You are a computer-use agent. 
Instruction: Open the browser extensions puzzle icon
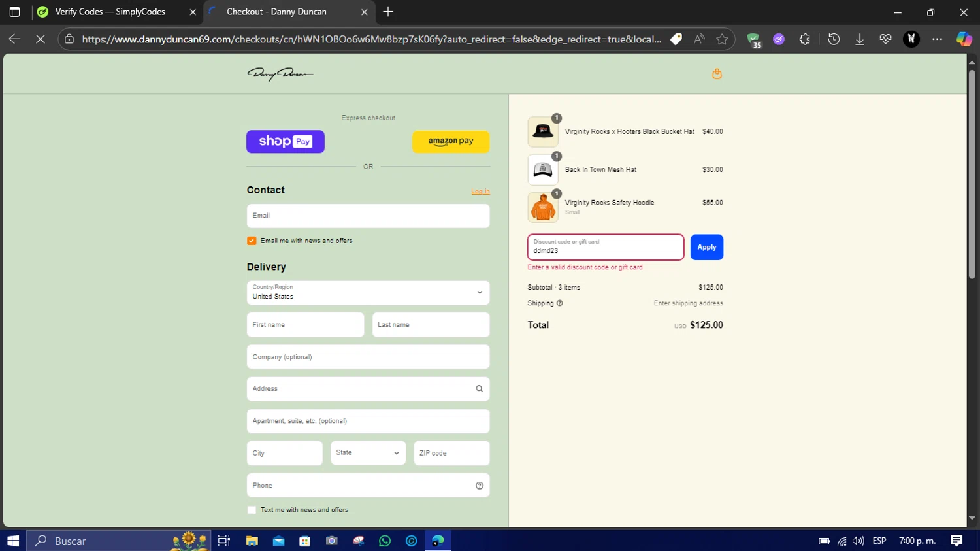click(x=805, y=39)
